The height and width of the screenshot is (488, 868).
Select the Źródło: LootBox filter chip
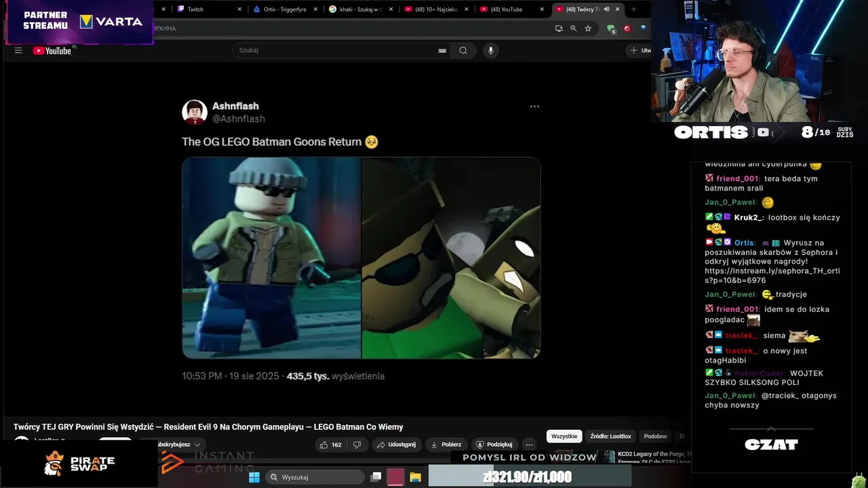pos(610,436)
